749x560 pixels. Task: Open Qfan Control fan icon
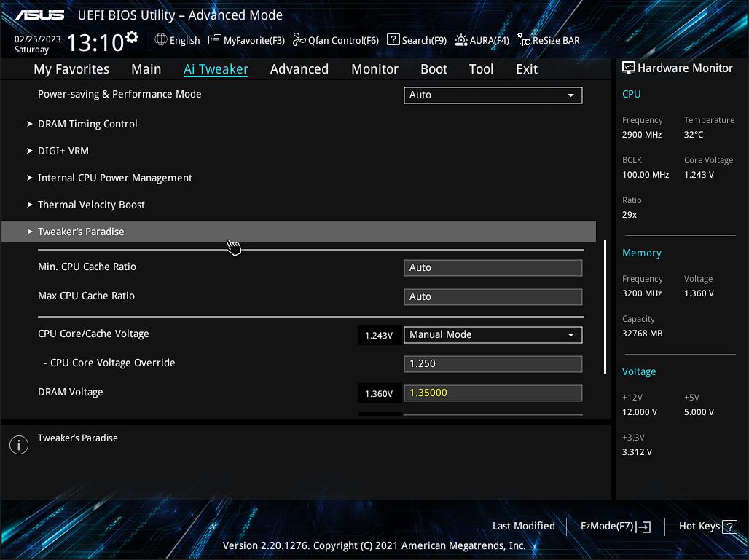[299, 39]
